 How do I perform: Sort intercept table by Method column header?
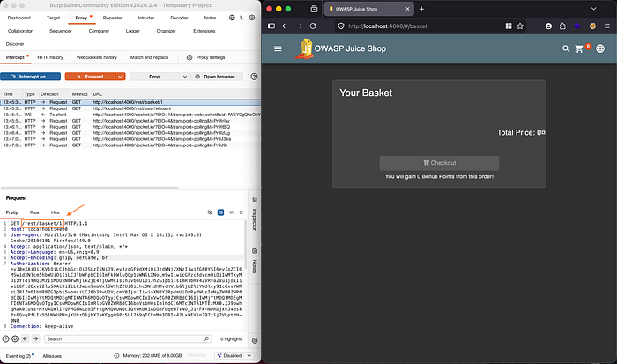pyautogui.click(x=79, y=94)
